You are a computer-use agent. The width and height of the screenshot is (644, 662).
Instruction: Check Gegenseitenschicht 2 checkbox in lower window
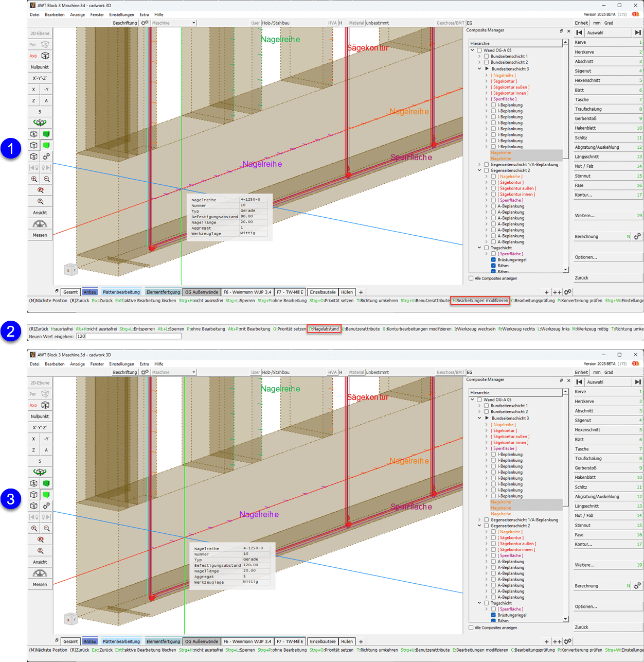[486, 526]
